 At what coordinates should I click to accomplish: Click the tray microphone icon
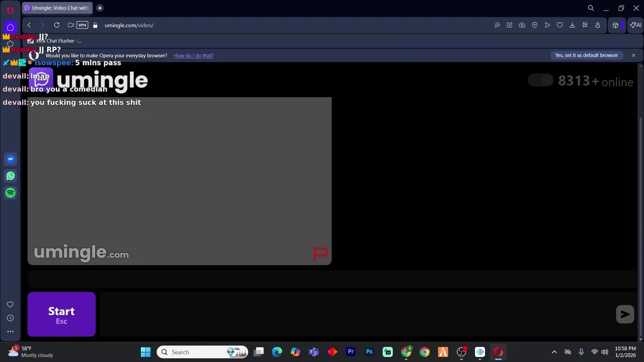point(581,352)
